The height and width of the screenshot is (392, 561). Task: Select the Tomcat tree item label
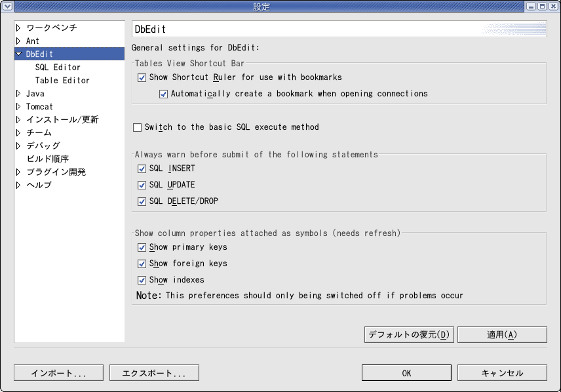point(39,106)
